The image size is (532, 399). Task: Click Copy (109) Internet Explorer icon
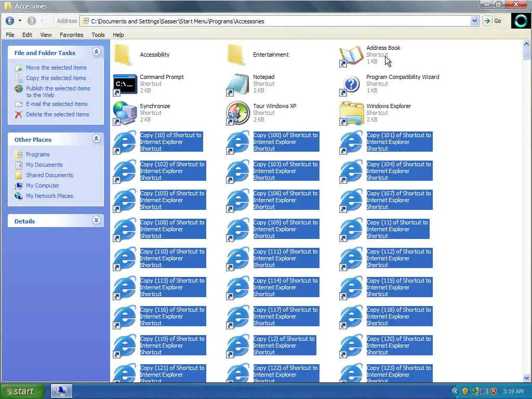(238, 230)
